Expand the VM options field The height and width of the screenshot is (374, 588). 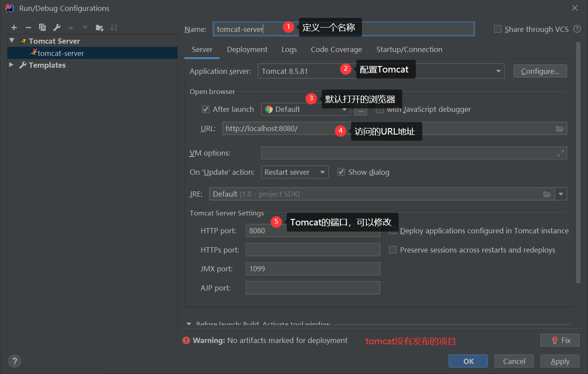560,153
